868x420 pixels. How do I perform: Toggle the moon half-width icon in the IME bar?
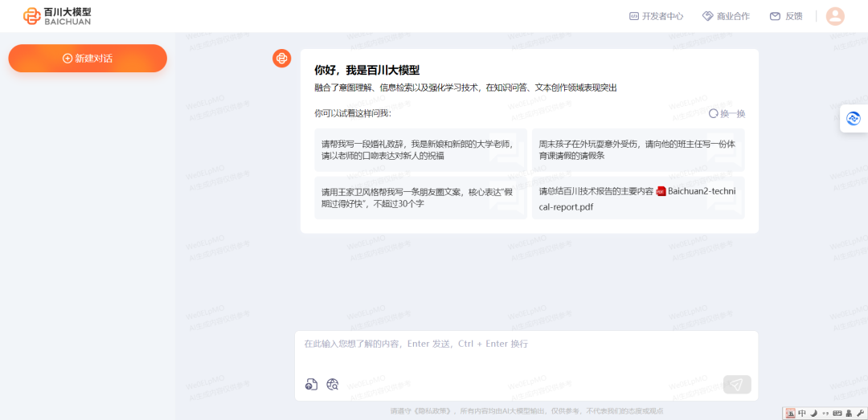coord(813,414)
